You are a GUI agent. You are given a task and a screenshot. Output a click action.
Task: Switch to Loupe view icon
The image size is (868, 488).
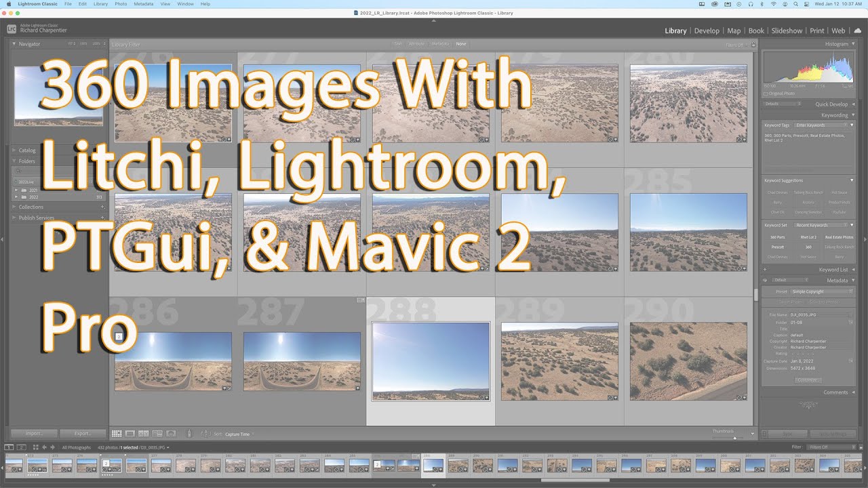130,434
